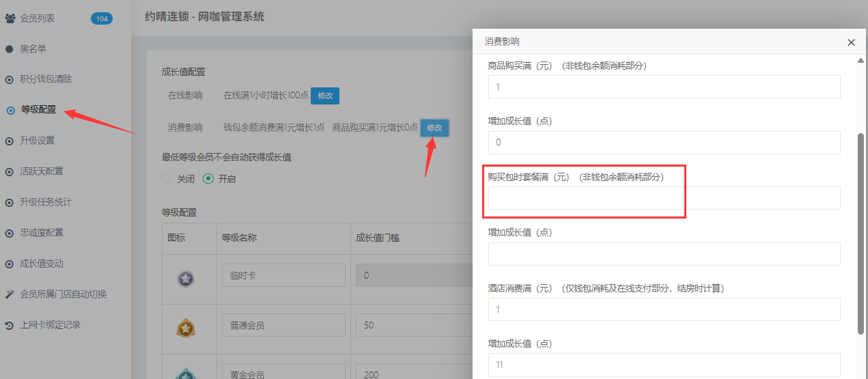Open 活跃天配置 menu item
This screenshot has height=379, width=868.
click(42, 171)
